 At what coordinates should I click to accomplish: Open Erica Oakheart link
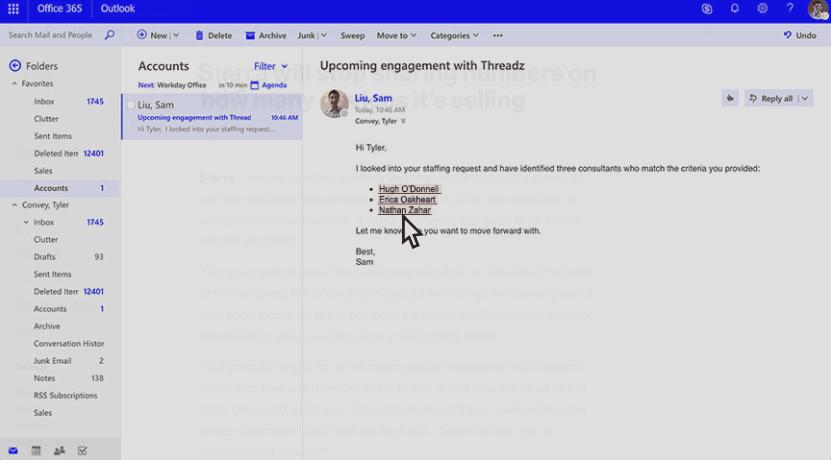point(407,200)
